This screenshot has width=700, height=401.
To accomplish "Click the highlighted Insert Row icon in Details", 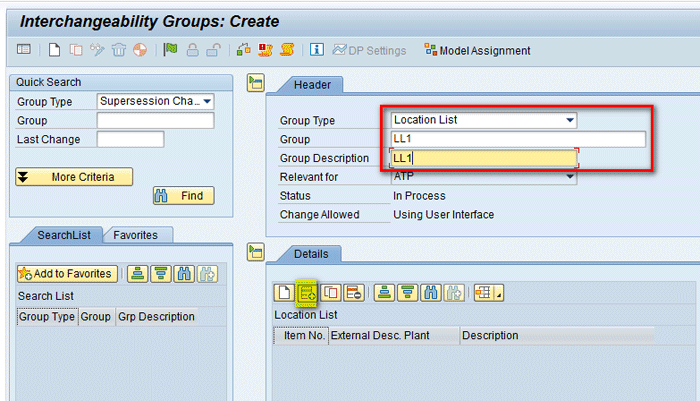I will [x=307, y=293].
